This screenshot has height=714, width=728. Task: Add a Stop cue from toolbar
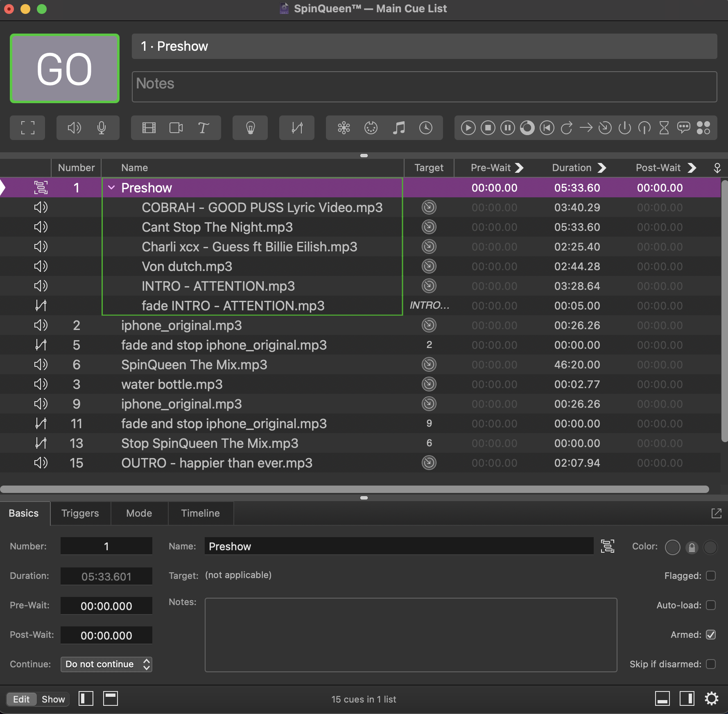tap(488, 128)
